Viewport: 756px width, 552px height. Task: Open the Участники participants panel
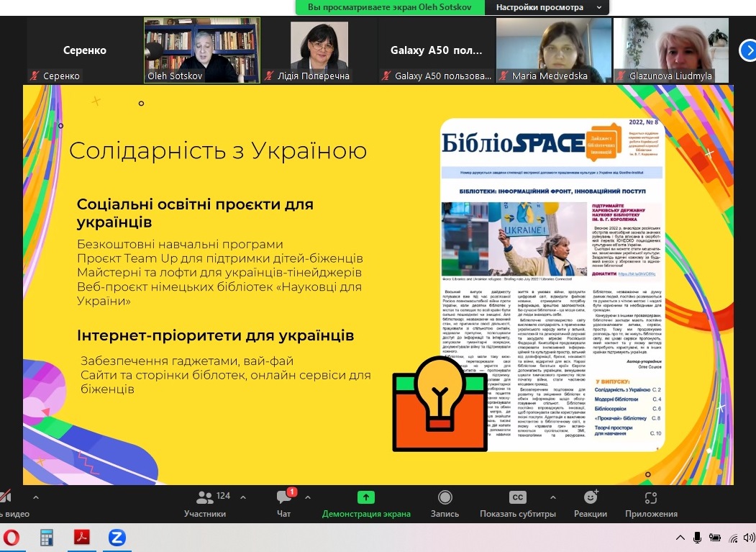[x=205, y=503]
